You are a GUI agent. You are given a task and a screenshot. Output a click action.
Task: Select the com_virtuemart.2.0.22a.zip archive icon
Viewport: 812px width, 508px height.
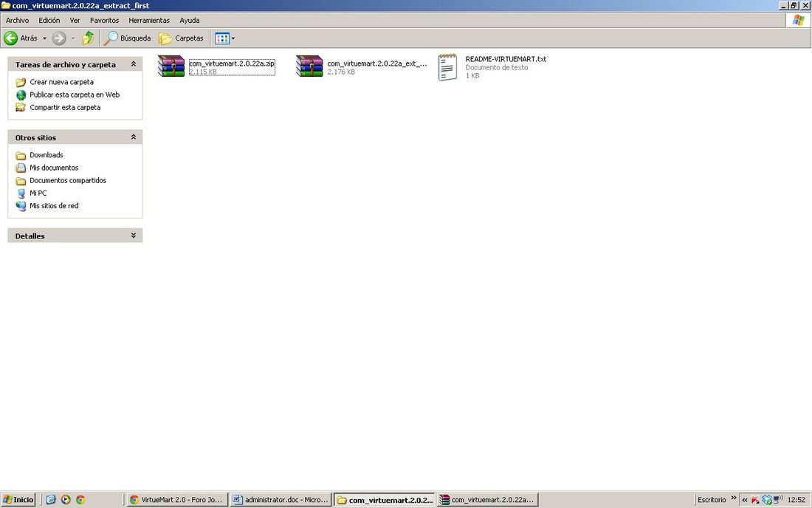coord(171,66)
